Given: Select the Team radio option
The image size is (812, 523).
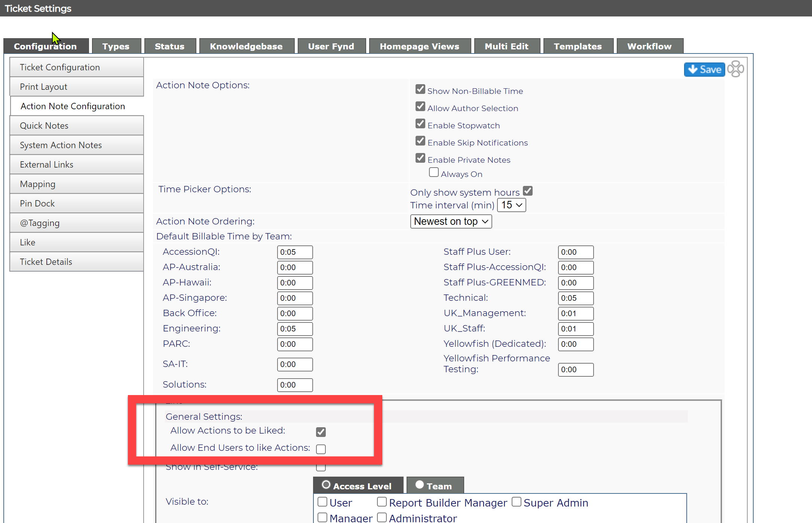Looking at the screenshot, I should pos(420,485).
